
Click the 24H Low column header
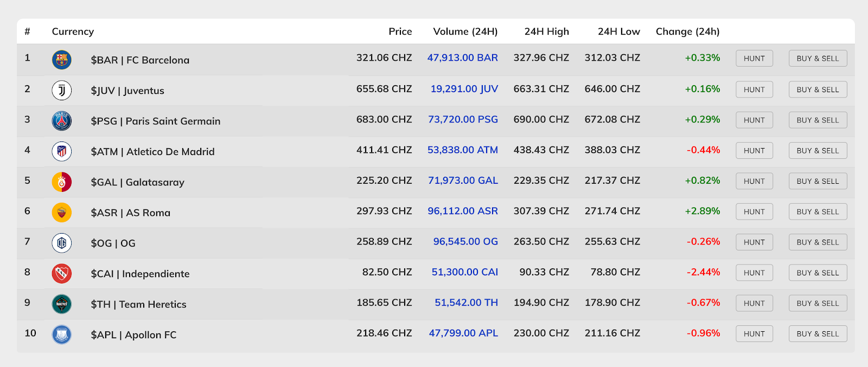coord(619,31)
